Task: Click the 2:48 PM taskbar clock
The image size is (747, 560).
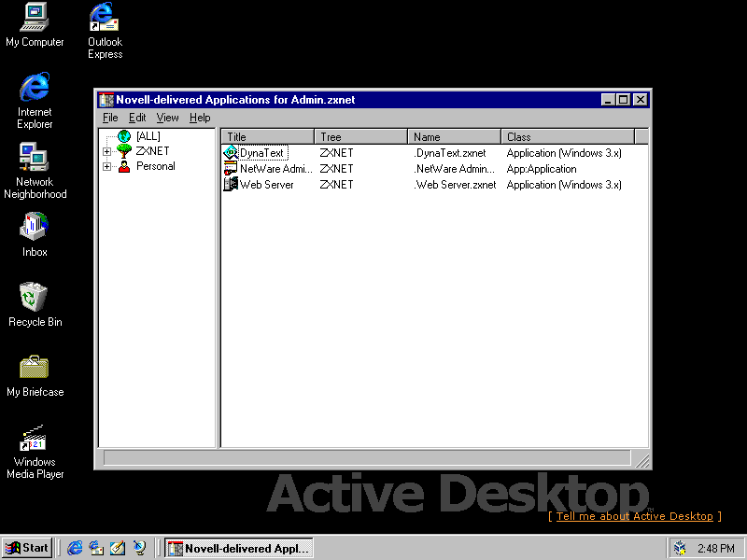Action: 716,549
